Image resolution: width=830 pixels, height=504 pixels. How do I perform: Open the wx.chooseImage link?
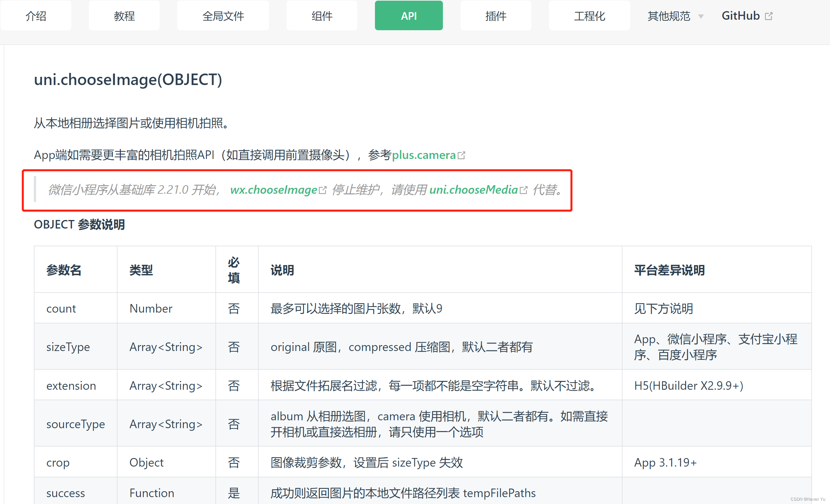273,190
